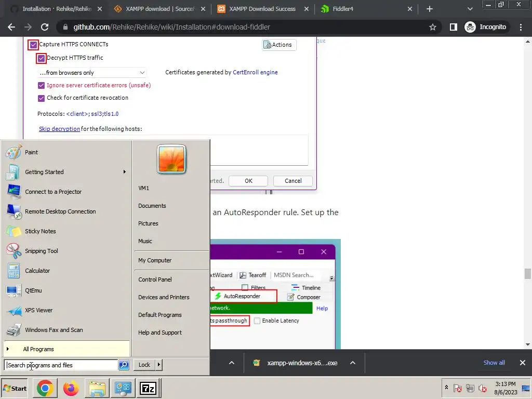Reload the GitHub page

pyautogui.click(x=45, y=27)
